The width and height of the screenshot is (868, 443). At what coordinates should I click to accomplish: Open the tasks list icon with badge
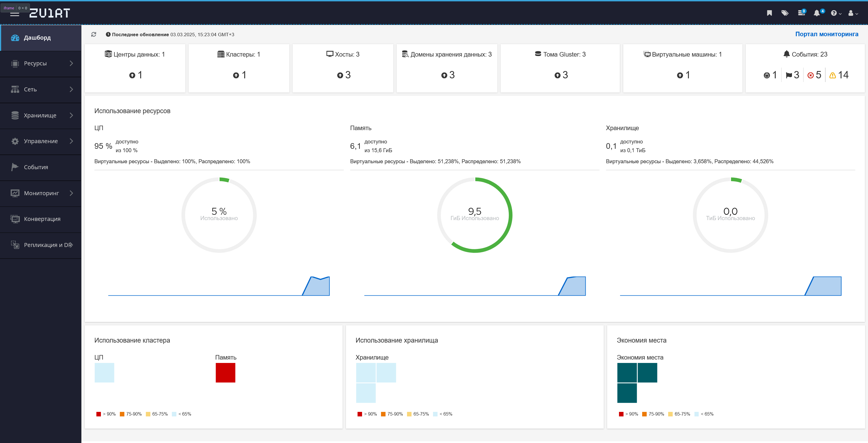tap(801, 13)
